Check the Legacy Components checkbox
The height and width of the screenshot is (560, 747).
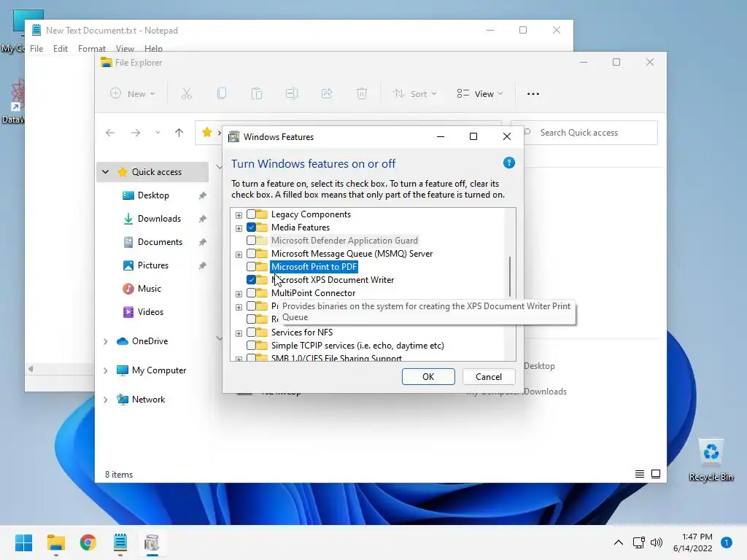tap(251, 214)
